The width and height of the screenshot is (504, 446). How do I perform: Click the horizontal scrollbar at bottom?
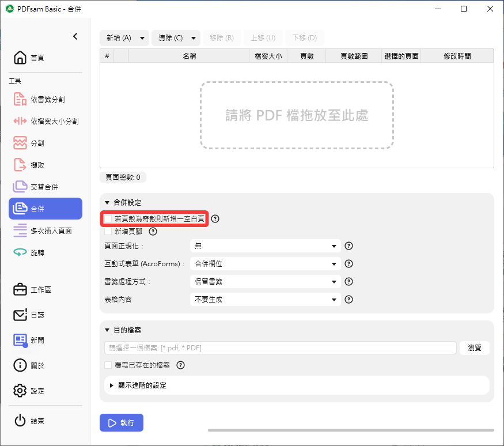point(351,430)
